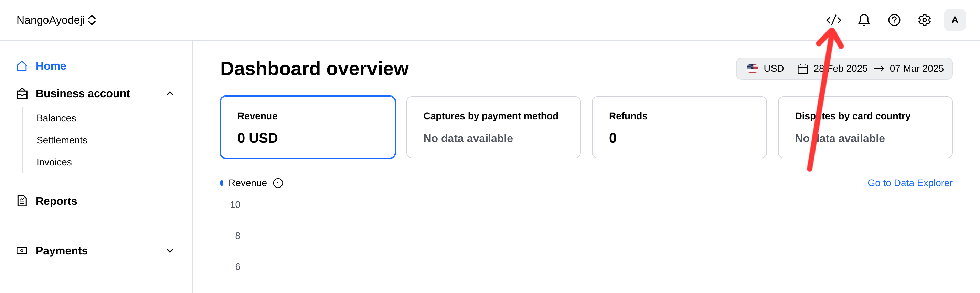Expand the Payments section
The height and width of the screenshot is (293, 980).
click(x=170, y=251)
